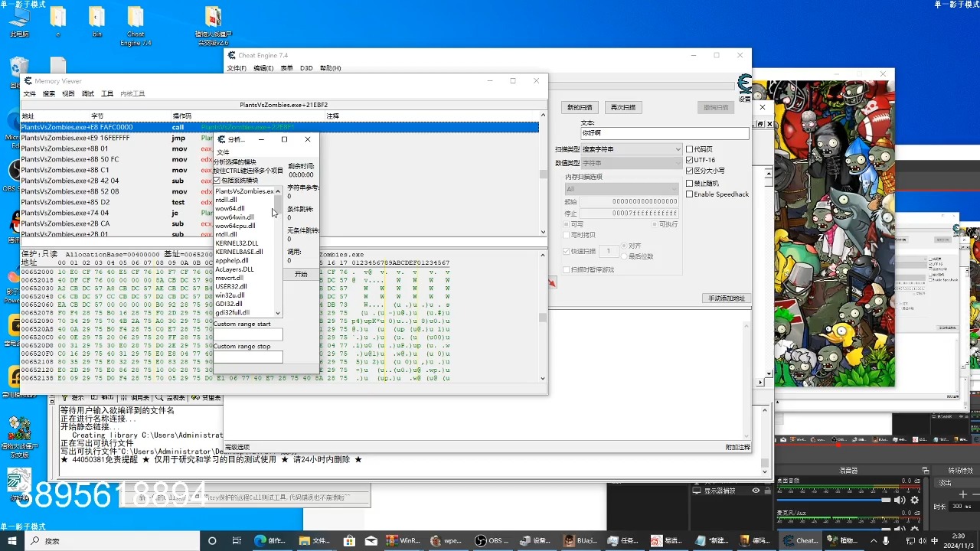Image resolution: width=980 pixels, height=551 pixels.
Task: Mute OBS desktop audio speaker icon
Action: (x=901, y=500)
